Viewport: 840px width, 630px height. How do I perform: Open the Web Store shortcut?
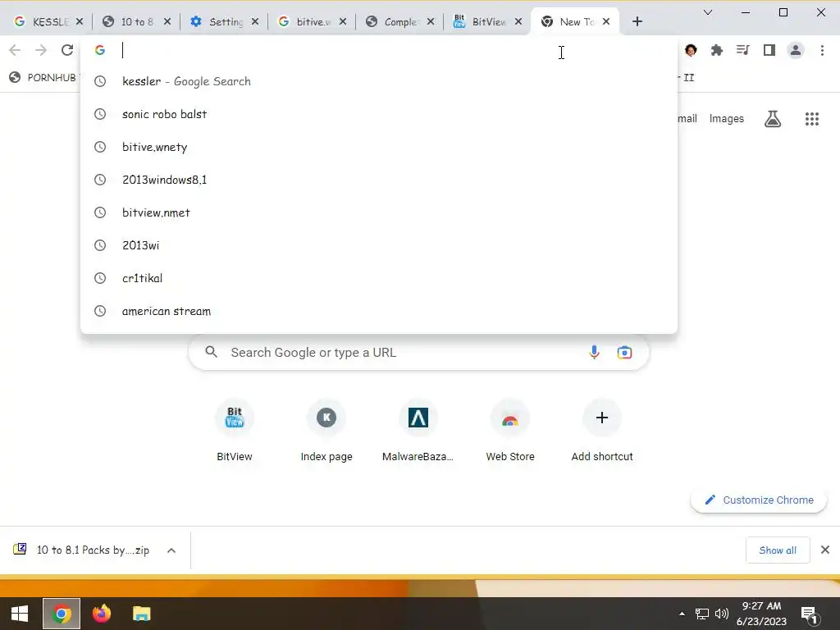(510, 431)
